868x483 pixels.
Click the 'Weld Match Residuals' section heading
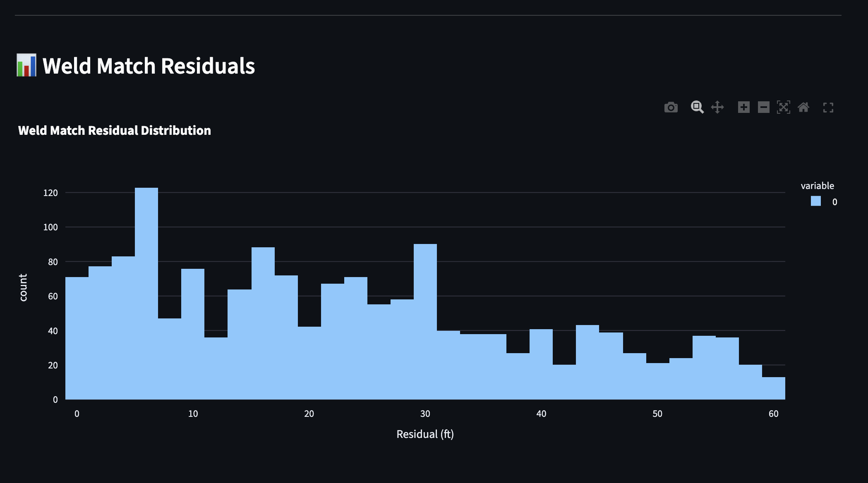click(x=149, y=66)
